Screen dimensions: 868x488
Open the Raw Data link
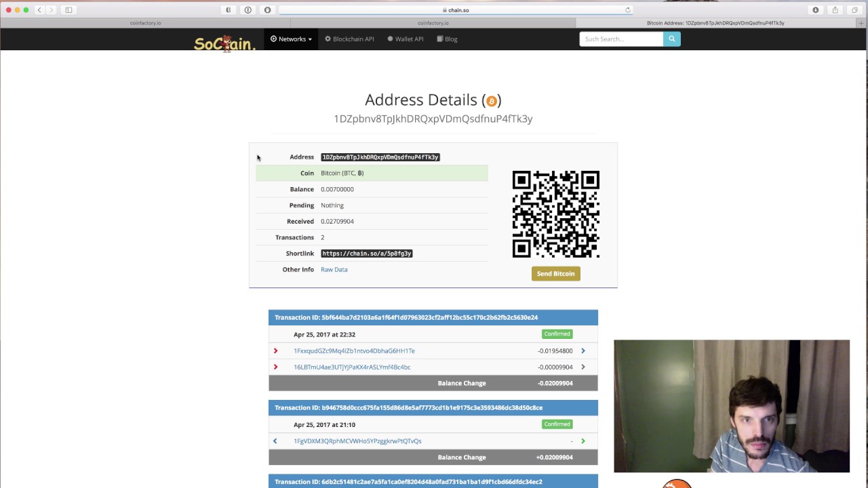[x=334, y=270]
